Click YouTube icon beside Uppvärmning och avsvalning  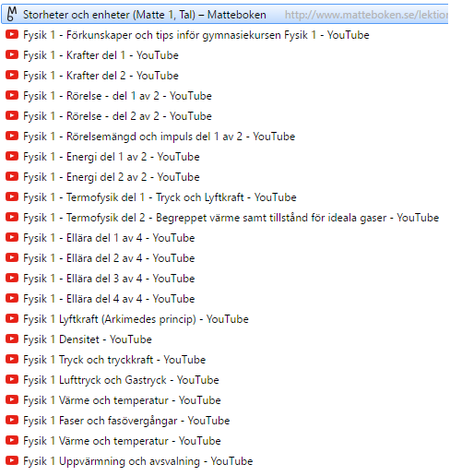click(12, 460)
